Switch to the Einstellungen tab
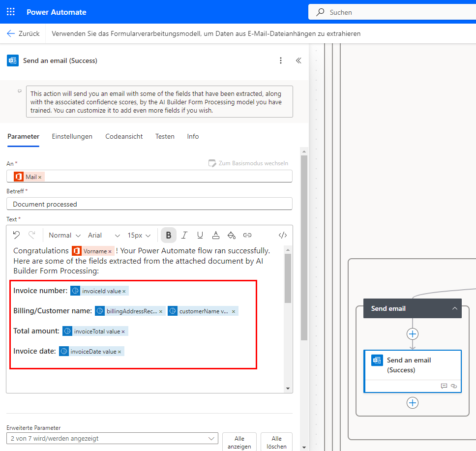The height and width of the screenshot is (451, 476). (72, 136)
